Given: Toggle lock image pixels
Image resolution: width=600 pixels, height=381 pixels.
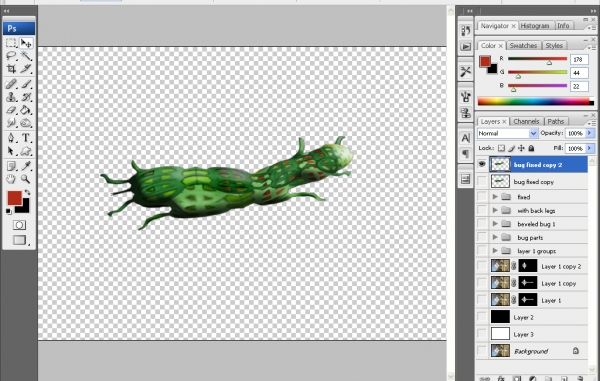Looking at the screenshot, I should point(511,148).
